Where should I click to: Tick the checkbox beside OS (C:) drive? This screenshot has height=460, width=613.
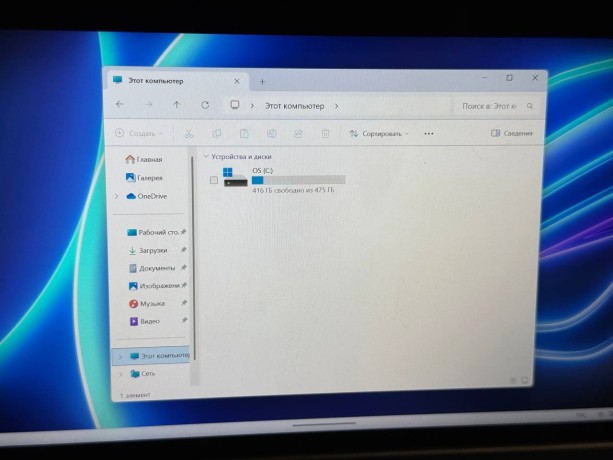click(x=214, y=180)
